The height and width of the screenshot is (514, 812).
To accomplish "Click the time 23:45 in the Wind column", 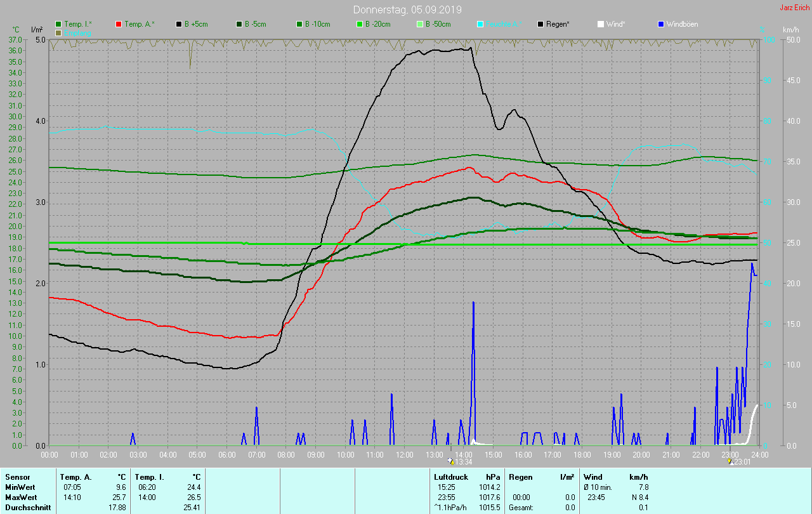I will pyautogui.click(x=596, y=497).
